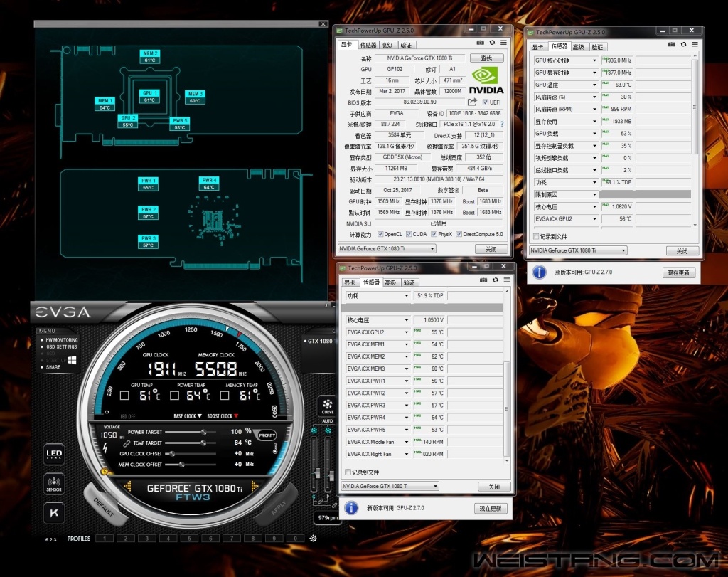Expand the GPU 温度 sensor dropdown
This screenshot has height=577, width=728.
tap(594, 85)
